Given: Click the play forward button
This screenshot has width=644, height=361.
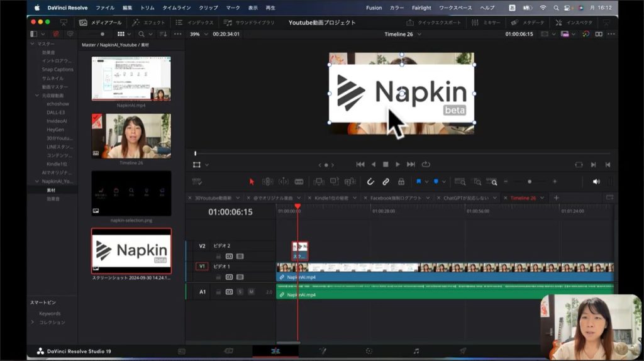Looking at the screenshot, I should 397,164.
